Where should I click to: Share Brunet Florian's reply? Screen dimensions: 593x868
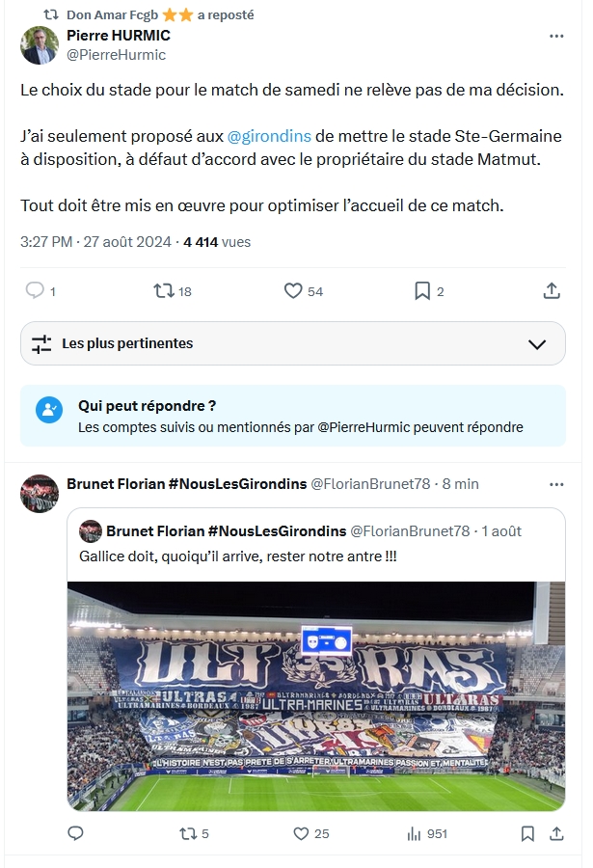tap(555, 833)
